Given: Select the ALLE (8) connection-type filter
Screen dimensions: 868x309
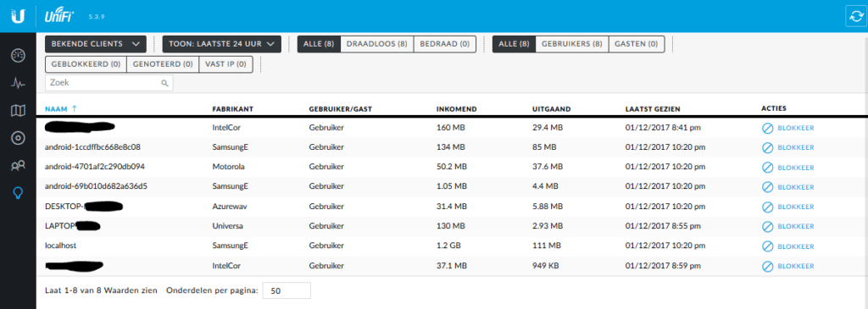Looking at the screenshot, I should pyautogui.click(x=319, y=44).
